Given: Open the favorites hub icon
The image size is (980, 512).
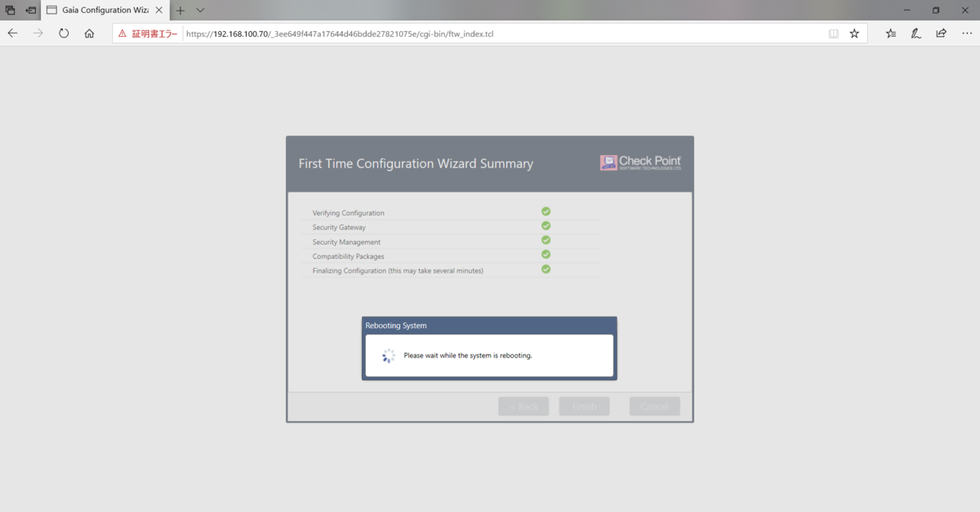Looking at the screenshot, I should click(x=891, y=33).
